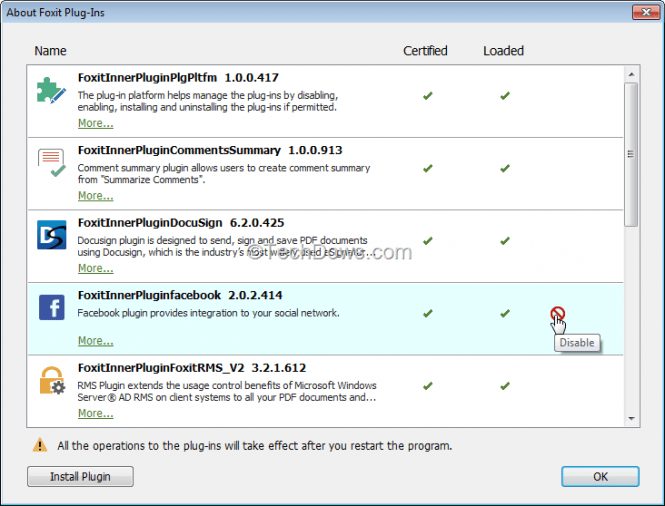665x506 pixels.
Task: Click the Docusign plugin description text
Action: (x=226, y=246)
